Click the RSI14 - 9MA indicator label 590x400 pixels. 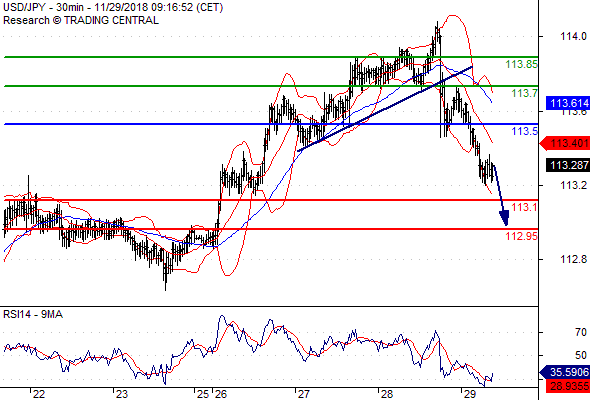click(33, 314)
